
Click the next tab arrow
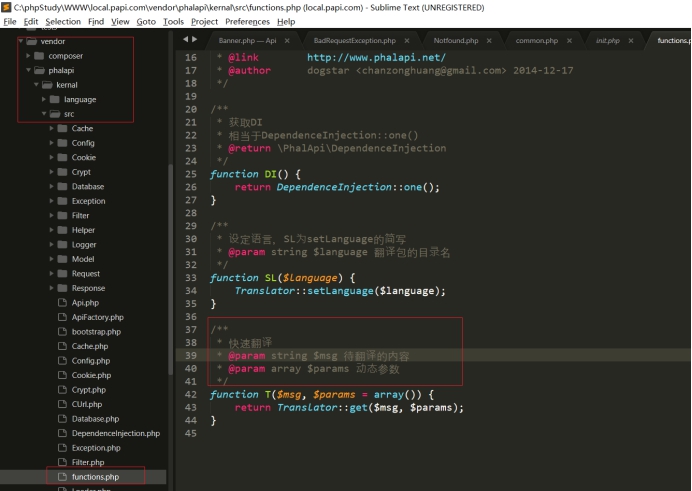point(195,39)
